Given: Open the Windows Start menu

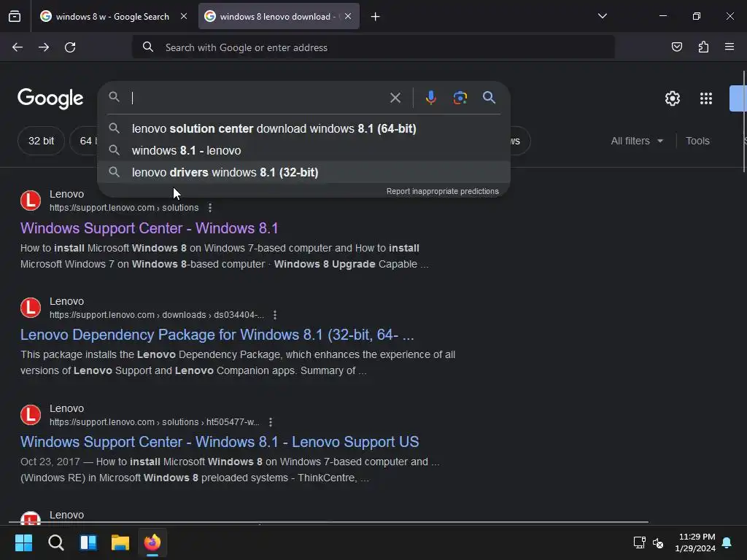Looking at the screenshot, I should pos(23,542).
